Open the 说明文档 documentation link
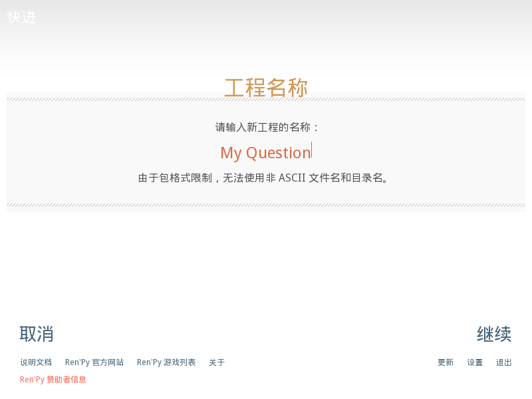Screen dimensions: 532x399 (36, 362)
